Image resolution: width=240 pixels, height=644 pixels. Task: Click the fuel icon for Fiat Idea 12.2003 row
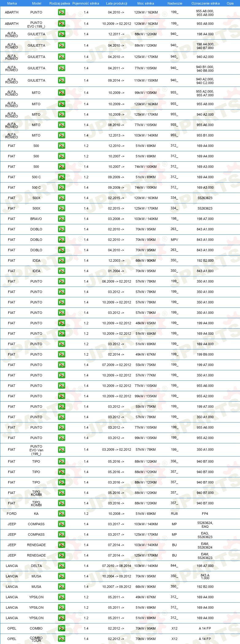click(x=61, y=260)
